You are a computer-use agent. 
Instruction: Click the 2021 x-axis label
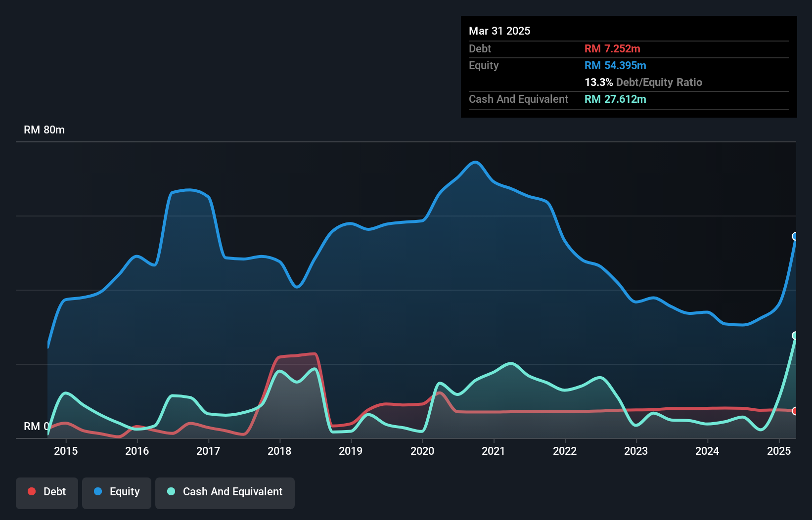494,451
